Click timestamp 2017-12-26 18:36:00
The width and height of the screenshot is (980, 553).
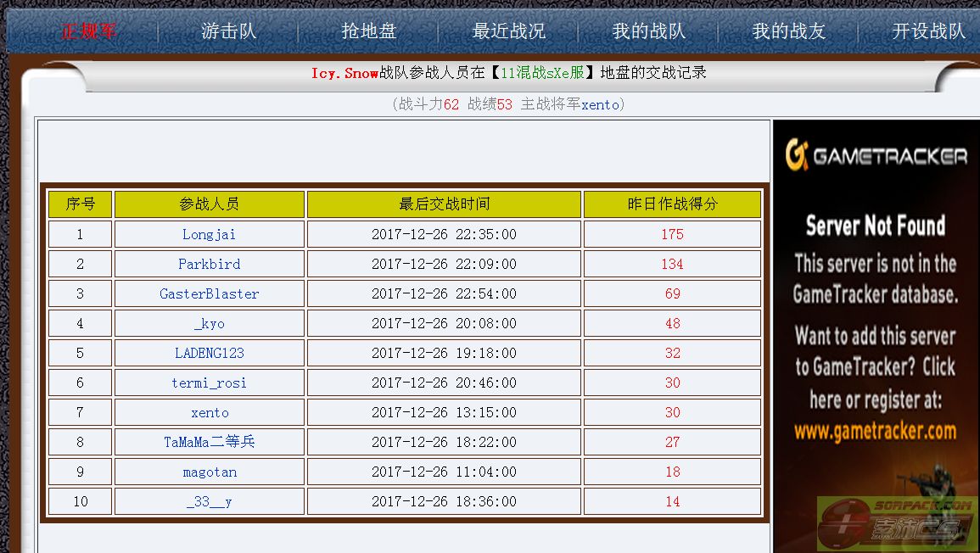click(x=444, y=502)
